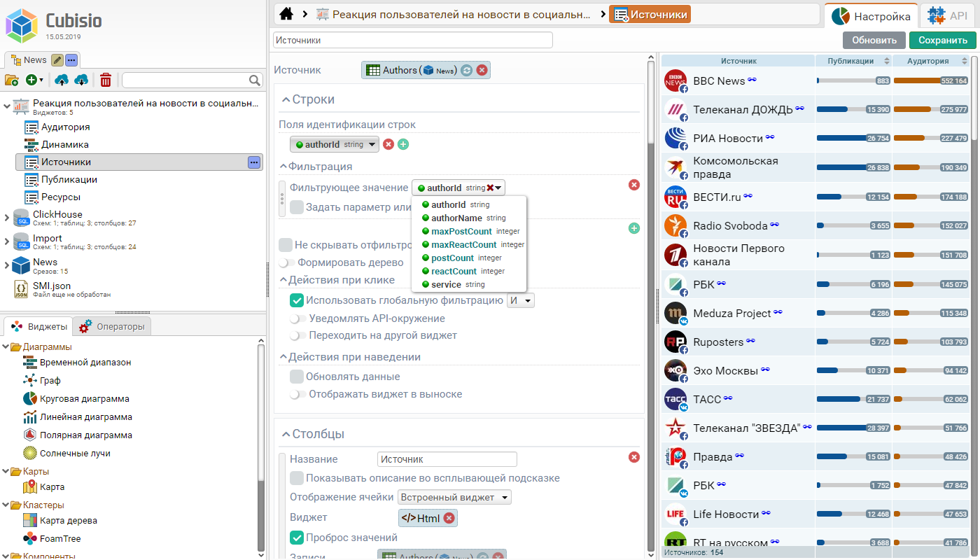Remove the Html widget chip with its red cross

[x=449, y=518]
